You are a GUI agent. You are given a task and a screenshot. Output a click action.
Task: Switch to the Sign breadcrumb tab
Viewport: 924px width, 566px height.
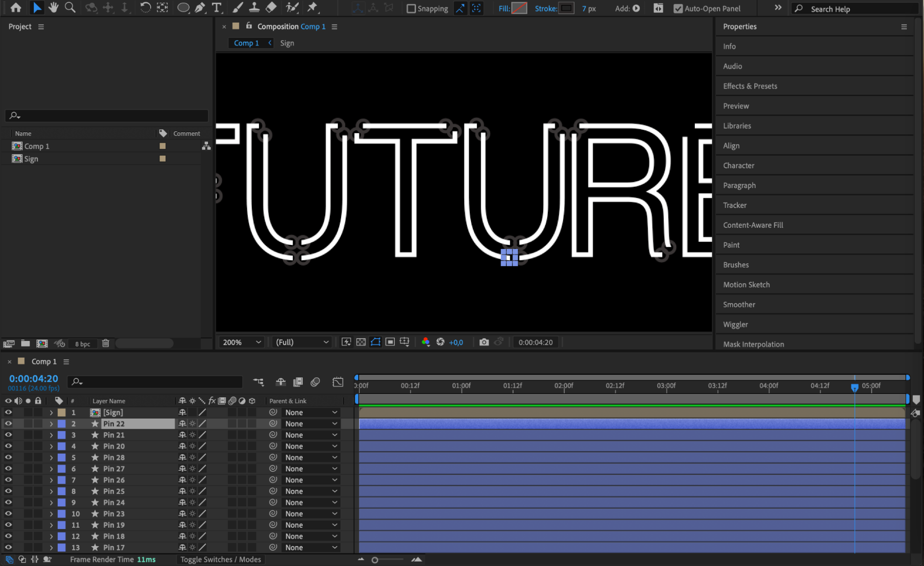pos(287,43)
